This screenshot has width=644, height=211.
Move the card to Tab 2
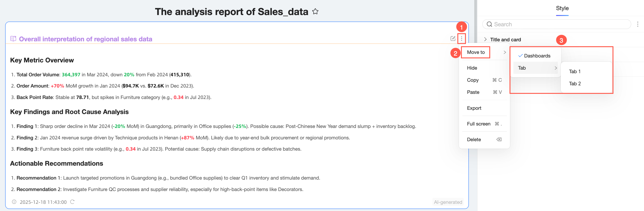coord(575,84)
